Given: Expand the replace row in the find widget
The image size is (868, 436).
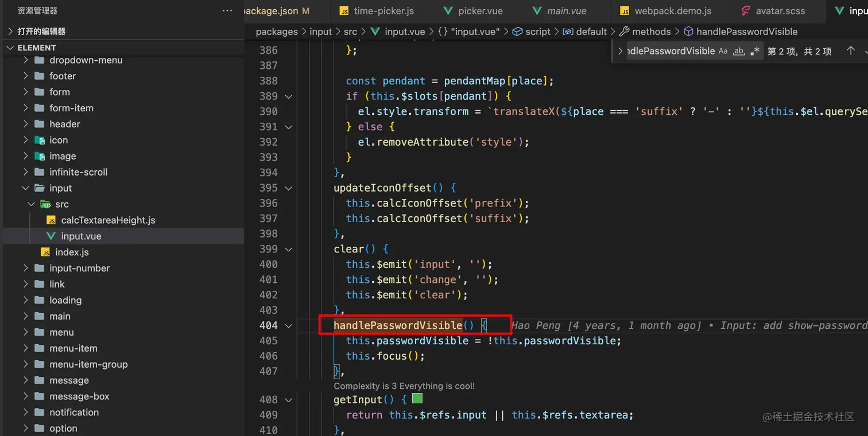Looking at the screenshot, I should pos(620,51).
